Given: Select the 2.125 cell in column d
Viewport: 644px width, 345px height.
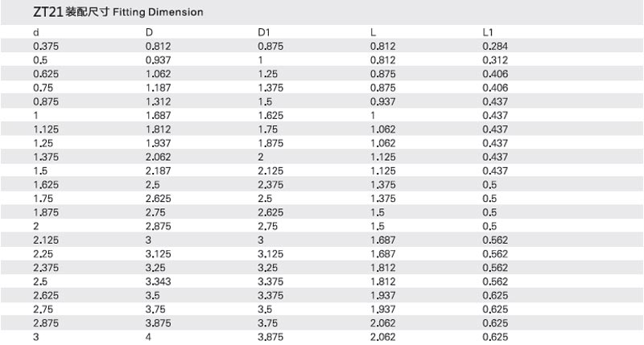Looking at the screenshot, I should click(x=45, y=240).
